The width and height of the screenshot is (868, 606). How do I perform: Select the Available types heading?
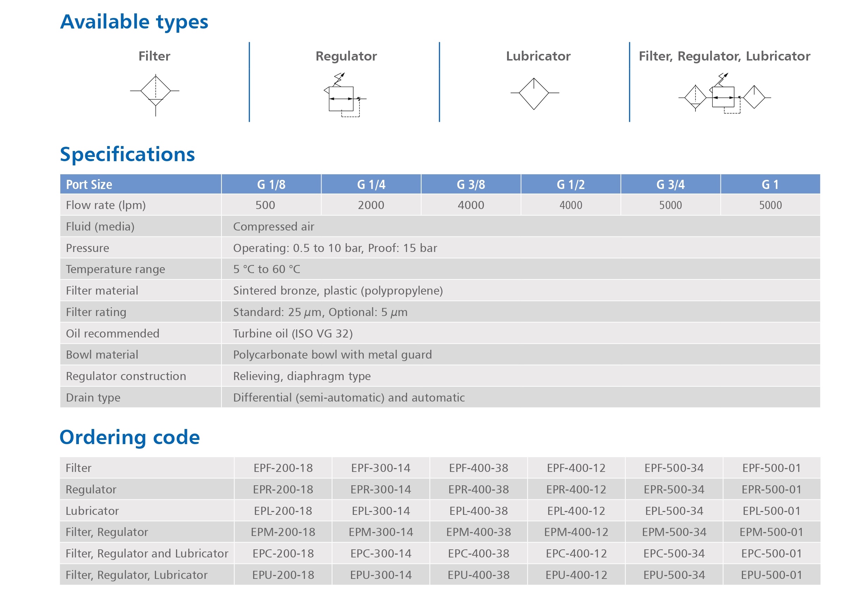point(134,22)
